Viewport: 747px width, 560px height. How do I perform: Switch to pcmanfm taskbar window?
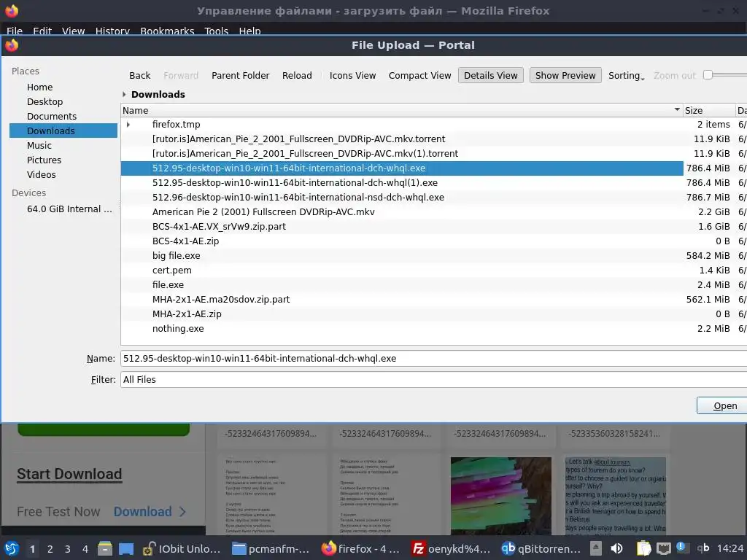tap(271, 548)
